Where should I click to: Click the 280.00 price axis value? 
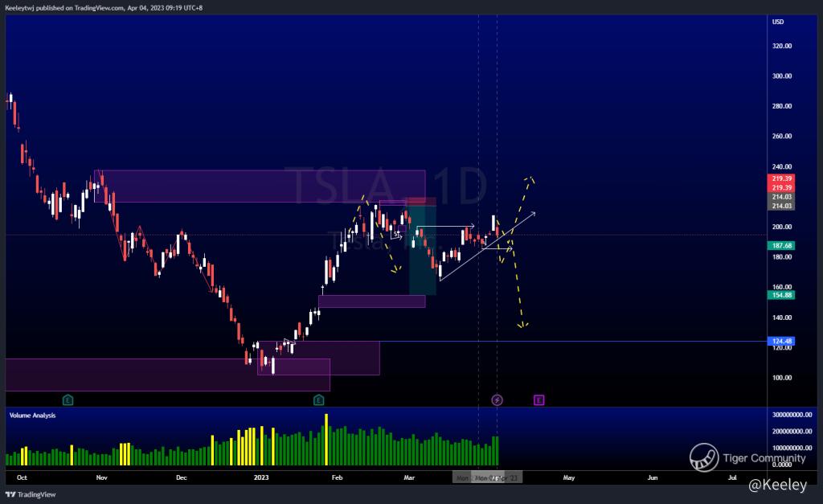[781, 106]
